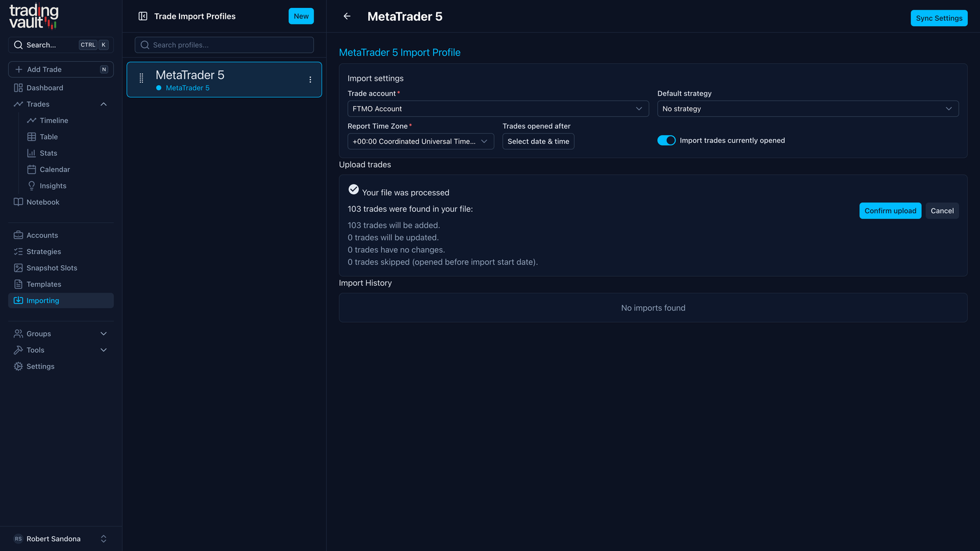Grab the drag handle on MetaTrader 5 profile
Image resolution: width=980 pixels, height=551 pixels.
click(x=141, y=78)
